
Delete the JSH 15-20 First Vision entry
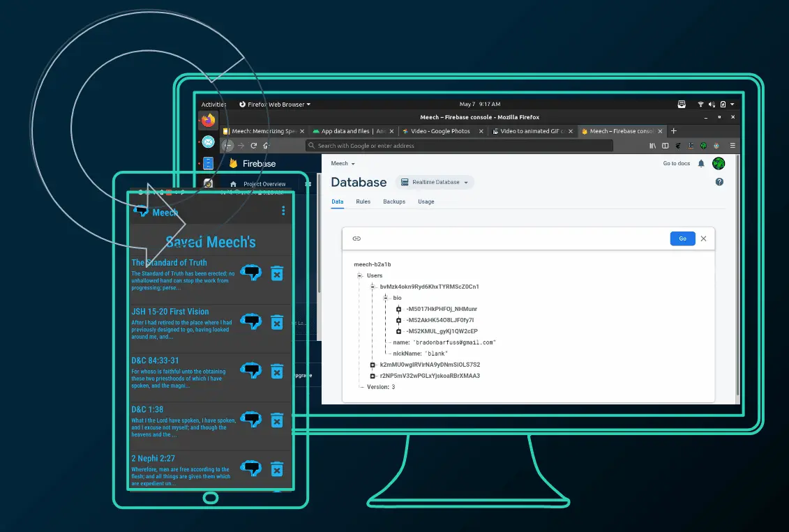click(277, 322)
